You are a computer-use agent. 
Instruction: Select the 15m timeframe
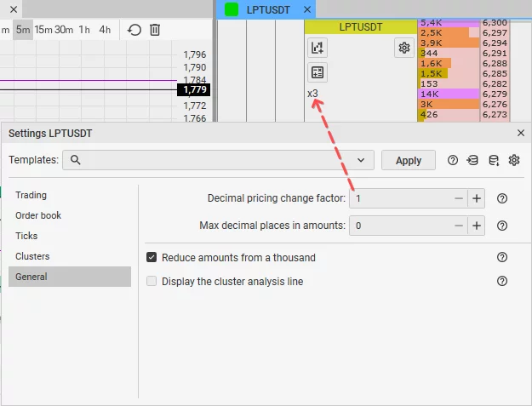[43, 30]
